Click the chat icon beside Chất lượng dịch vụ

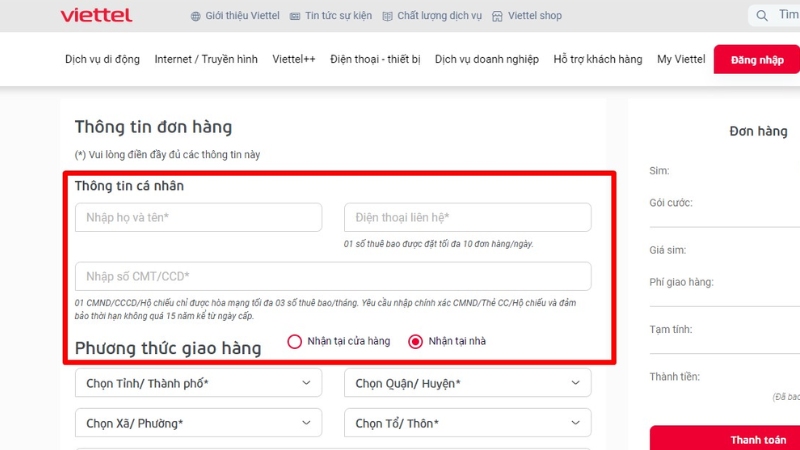coord(386,16)
